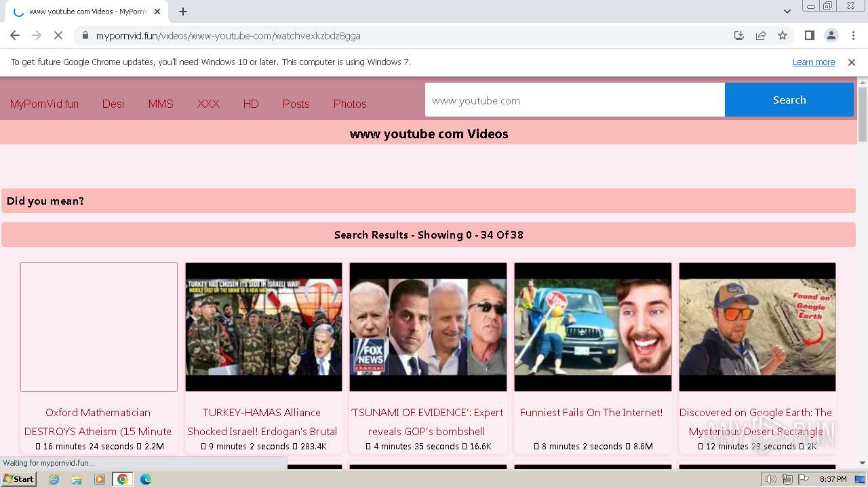The width and height of the screenshot is (868, 488).
Task: Open the MyPornVid.fun home link
Action: click(x=44, y=104)
